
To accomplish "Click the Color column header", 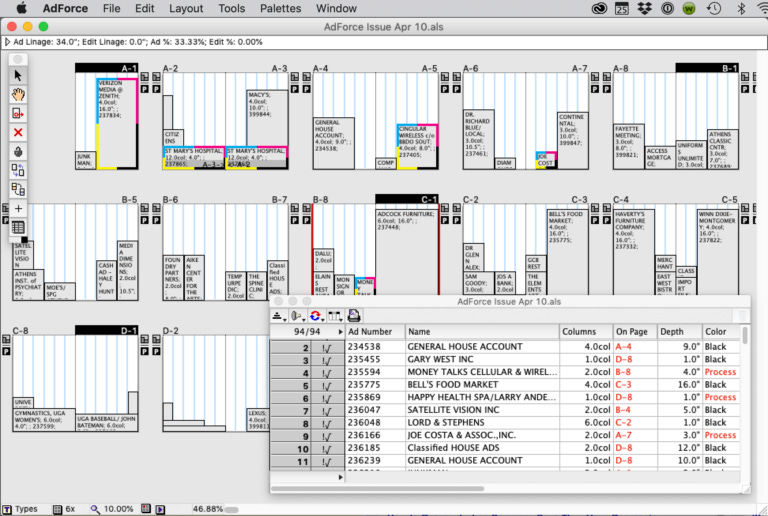I will [721, 332].
